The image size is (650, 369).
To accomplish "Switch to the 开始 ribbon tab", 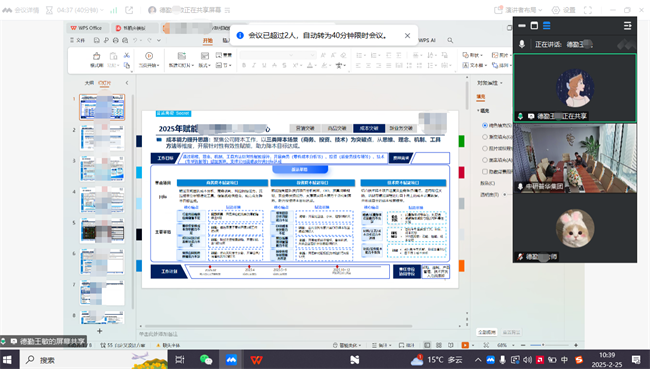I will point(208,40).
